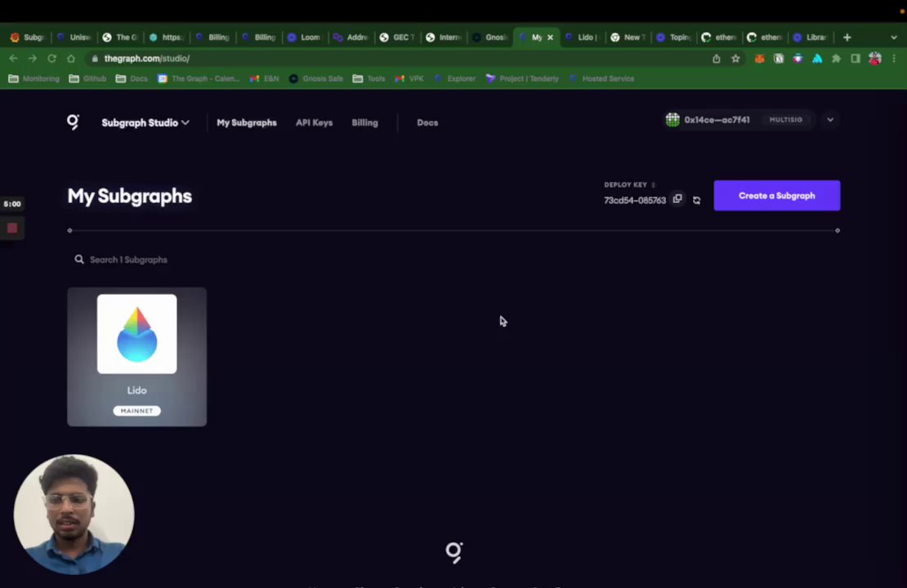Go forward in browser history

coord(33,59)
